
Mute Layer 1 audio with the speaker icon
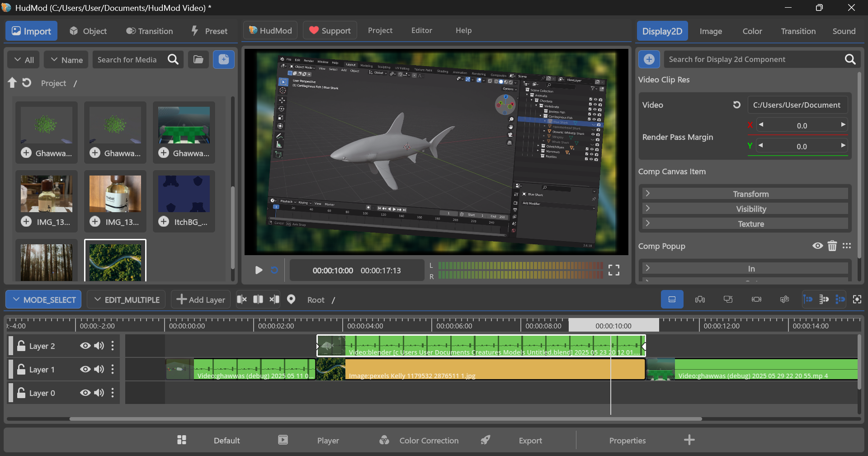(99, 369)
